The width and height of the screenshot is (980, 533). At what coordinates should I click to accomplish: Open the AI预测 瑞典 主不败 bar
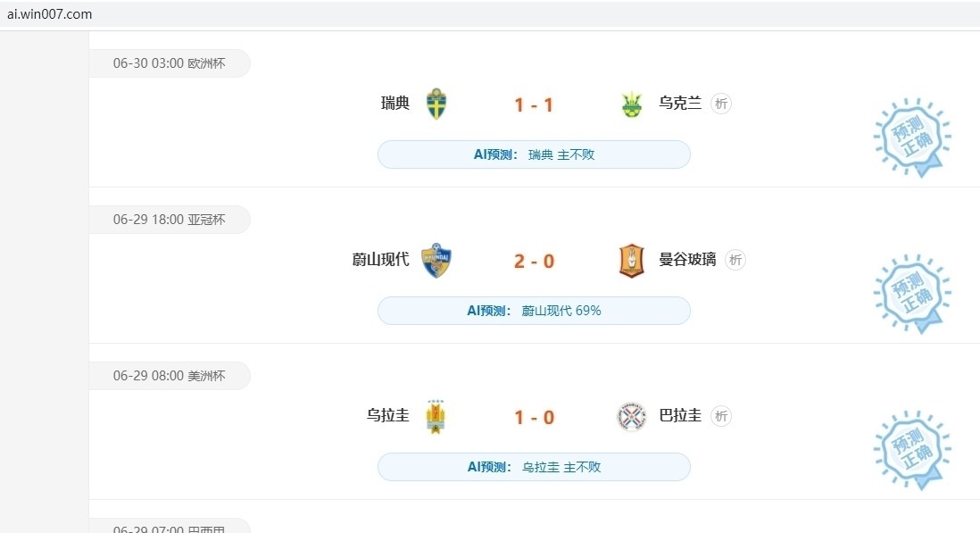coord(534,154)
